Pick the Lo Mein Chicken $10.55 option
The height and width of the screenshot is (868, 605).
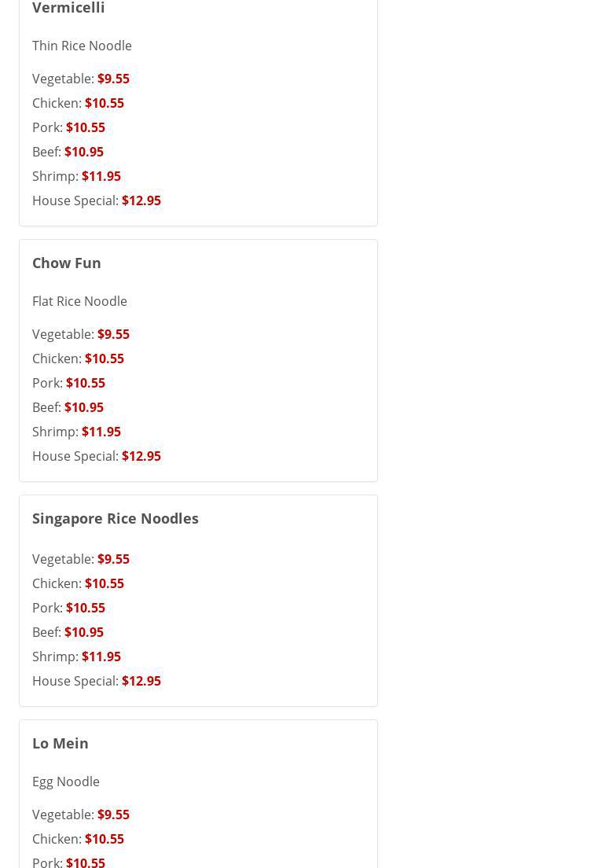click(104, 839)
